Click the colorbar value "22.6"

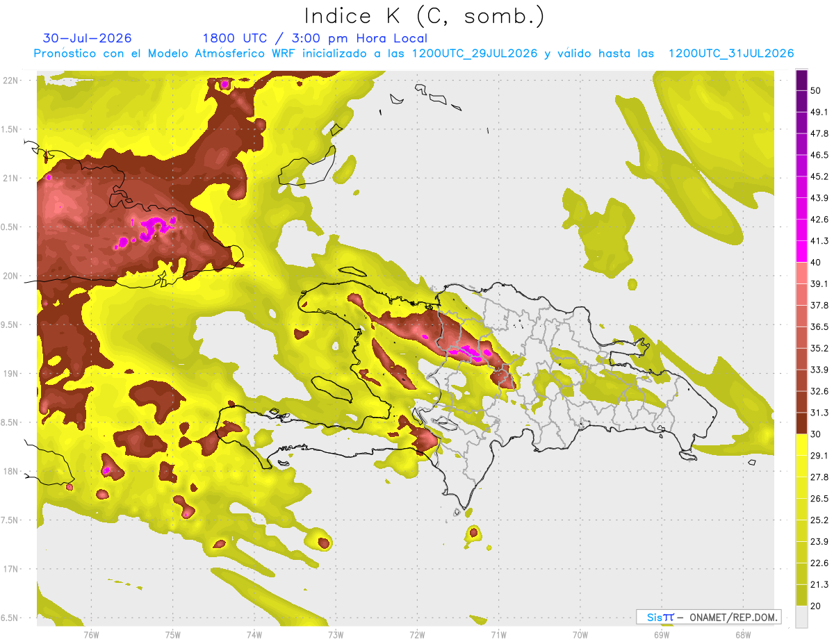click(819, 563)
